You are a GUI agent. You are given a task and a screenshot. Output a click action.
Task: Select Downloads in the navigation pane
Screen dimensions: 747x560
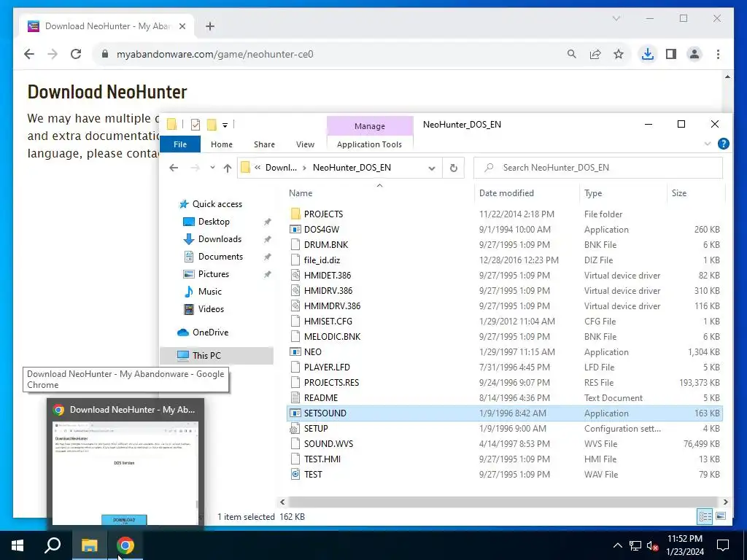coord(220,239)
